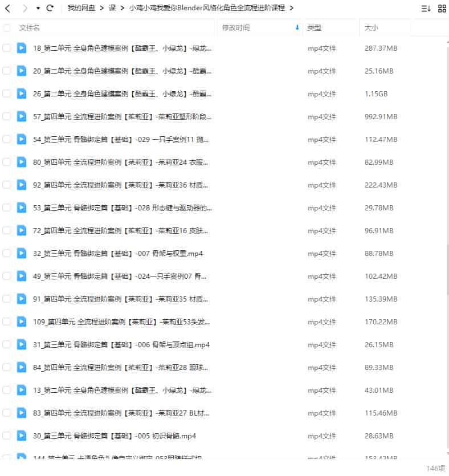Screen dimensions: 449x476
Task: Open navigation history dropdown arrow
Action: point(38,9)
